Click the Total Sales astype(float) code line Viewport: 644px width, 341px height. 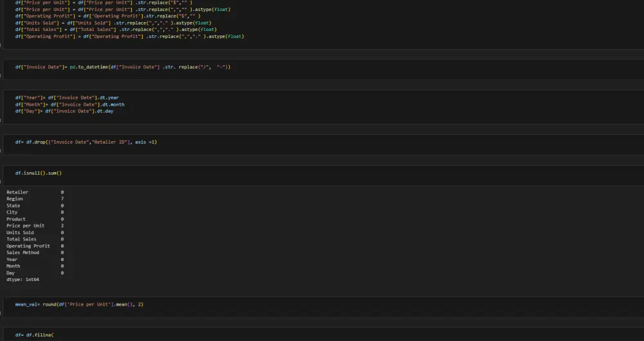coord(116,30)
